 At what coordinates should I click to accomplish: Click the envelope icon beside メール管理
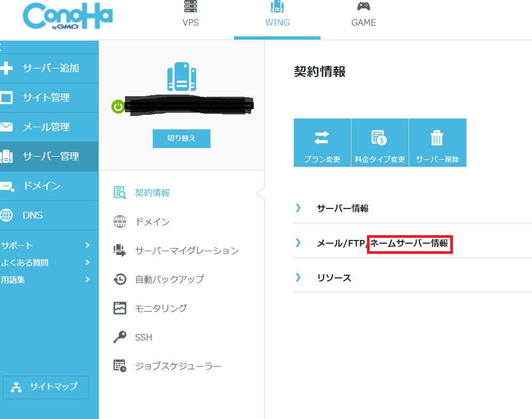[6, 127]
